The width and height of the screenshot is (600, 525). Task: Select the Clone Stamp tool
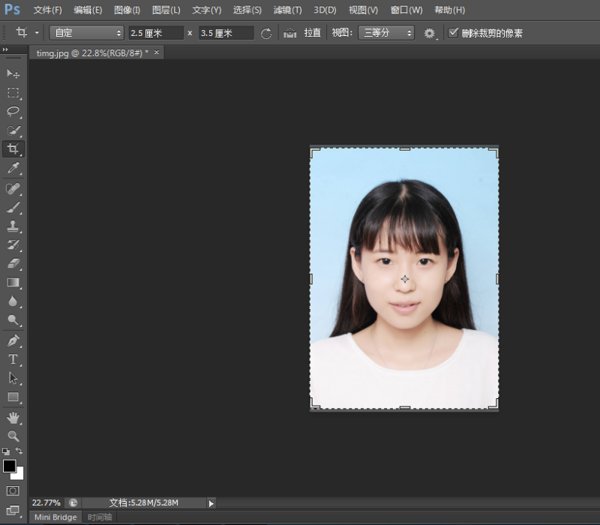point(13,226)
